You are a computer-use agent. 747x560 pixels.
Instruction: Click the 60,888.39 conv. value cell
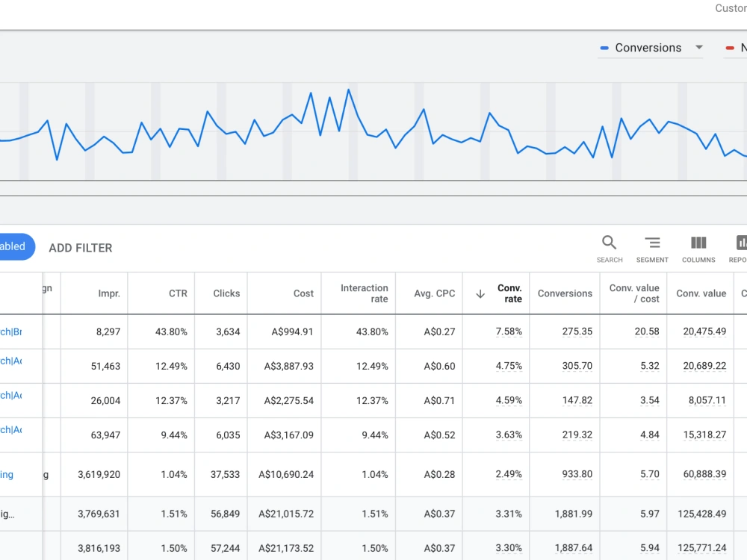click(x=704, y=474)
